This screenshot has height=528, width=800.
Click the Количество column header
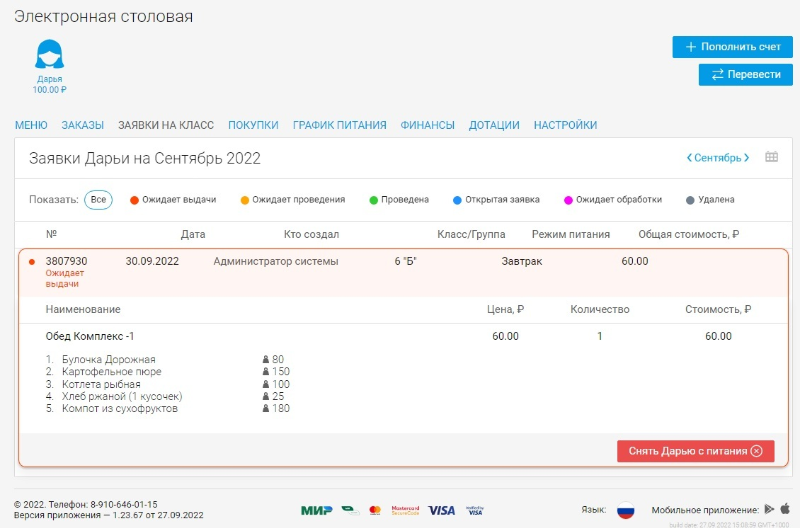tap(600, 310)
